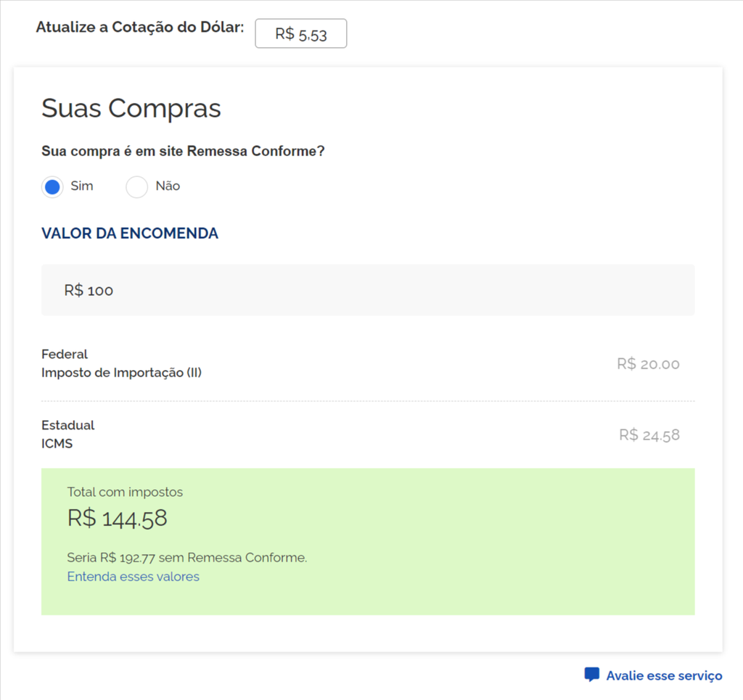
Task: Select the Sim radio button
Action: [x=52, y=186]
